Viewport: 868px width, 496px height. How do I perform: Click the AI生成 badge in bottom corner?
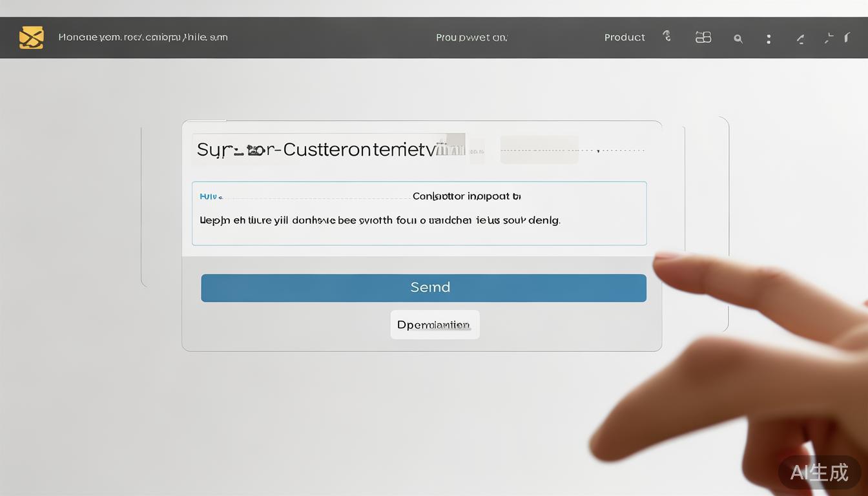[x=819, y=472]
